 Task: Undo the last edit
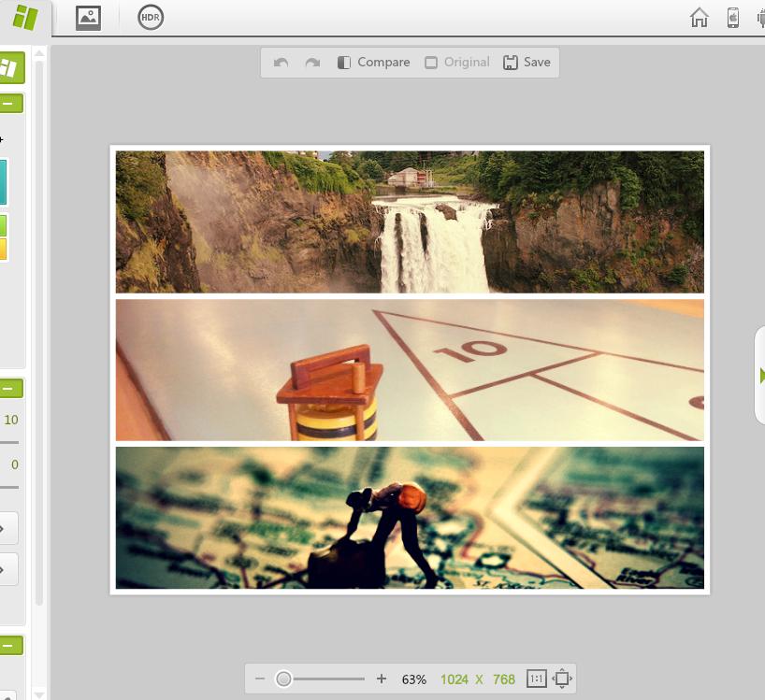[x=281, y=63]
